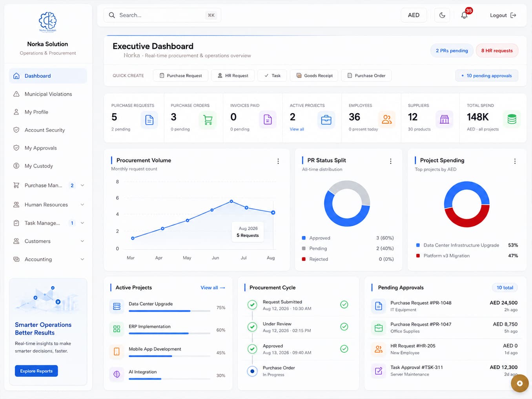
Task: Click the Purchase Orders shopping cart icon
Action: [208, 120]
